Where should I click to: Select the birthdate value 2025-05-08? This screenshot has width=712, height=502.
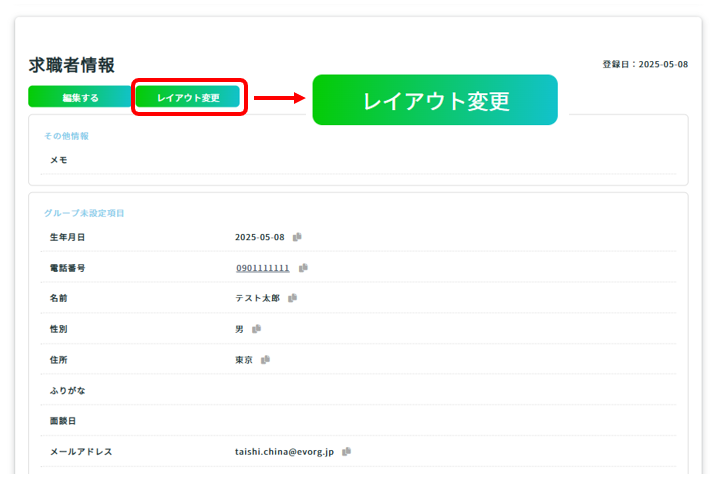260,237
